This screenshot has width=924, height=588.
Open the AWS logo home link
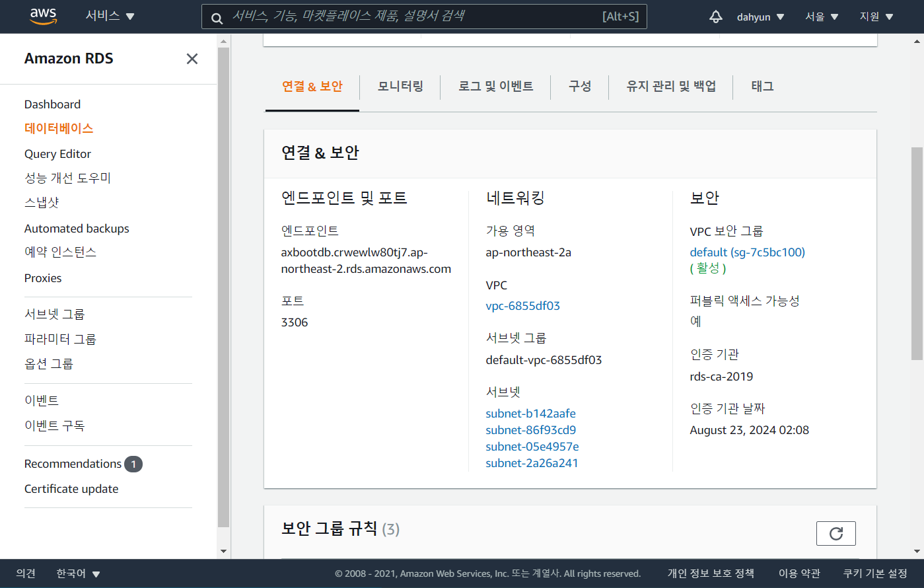44,17
